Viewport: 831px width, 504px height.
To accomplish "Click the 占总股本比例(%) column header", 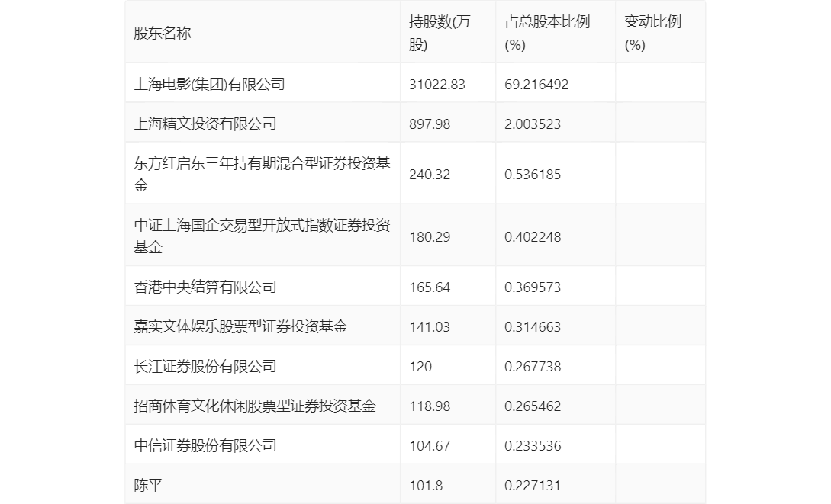I will pos(547,33).
